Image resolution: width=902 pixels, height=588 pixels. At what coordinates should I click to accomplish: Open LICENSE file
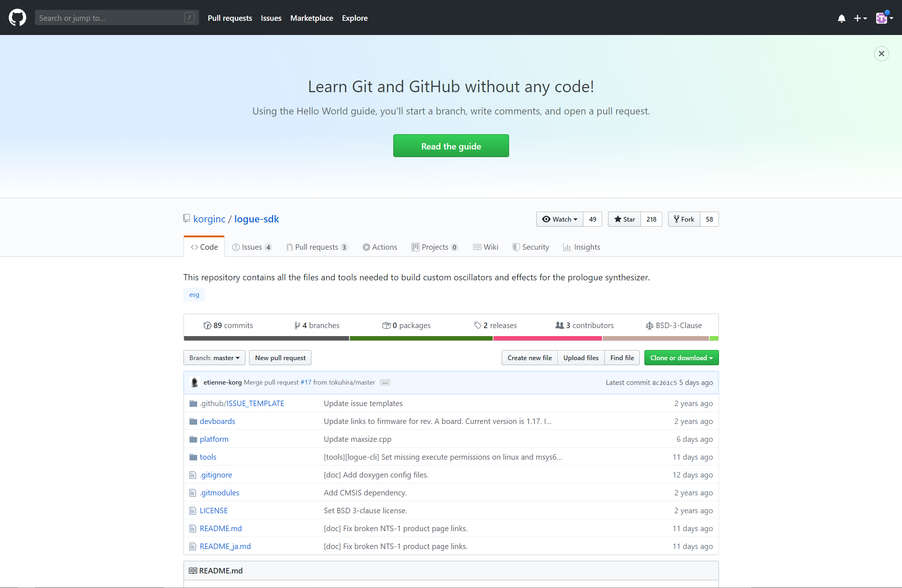[x=214, y=510]
